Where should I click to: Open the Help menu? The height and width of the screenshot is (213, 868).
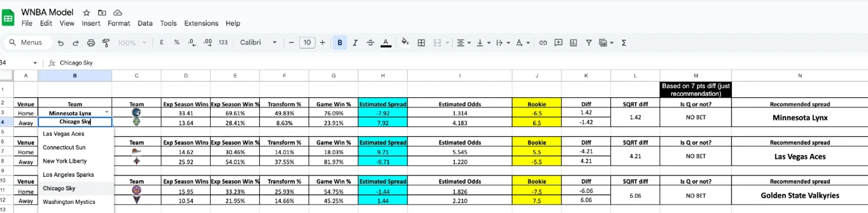coord(233,24)
